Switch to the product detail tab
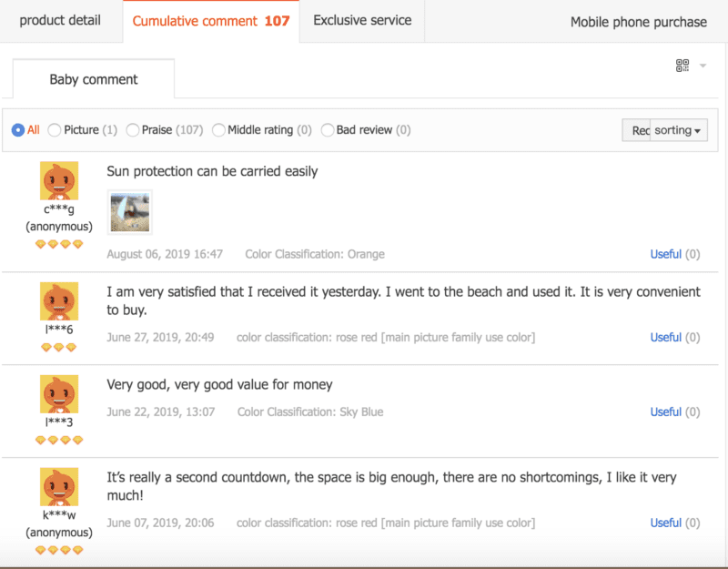Screen dimensions: 728x569 60,20
